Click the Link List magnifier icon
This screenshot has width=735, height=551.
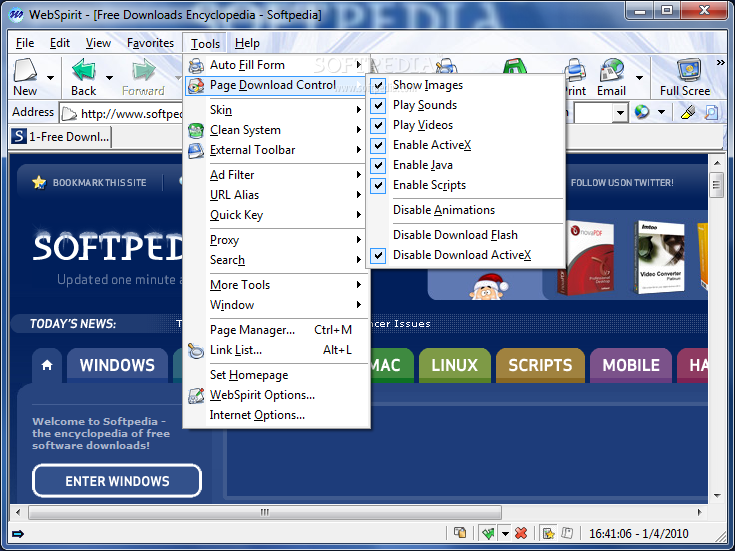[196, 350]
